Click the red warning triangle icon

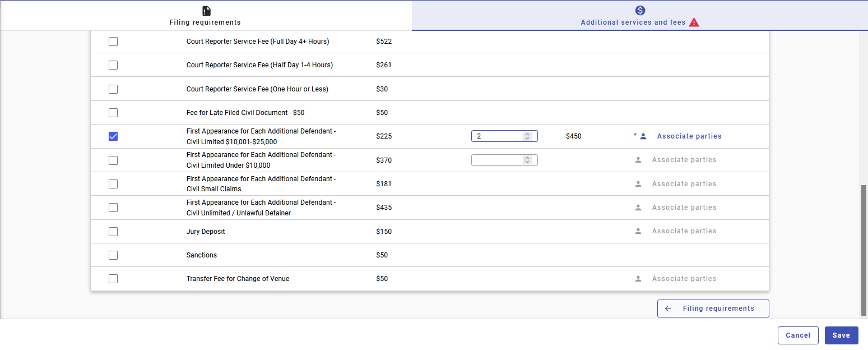[x=694, y=23]
